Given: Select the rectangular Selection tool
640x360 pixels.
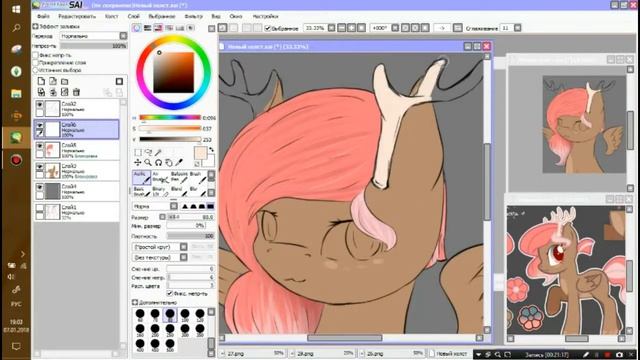Looking at the screenshot, I should pos(138,152).
